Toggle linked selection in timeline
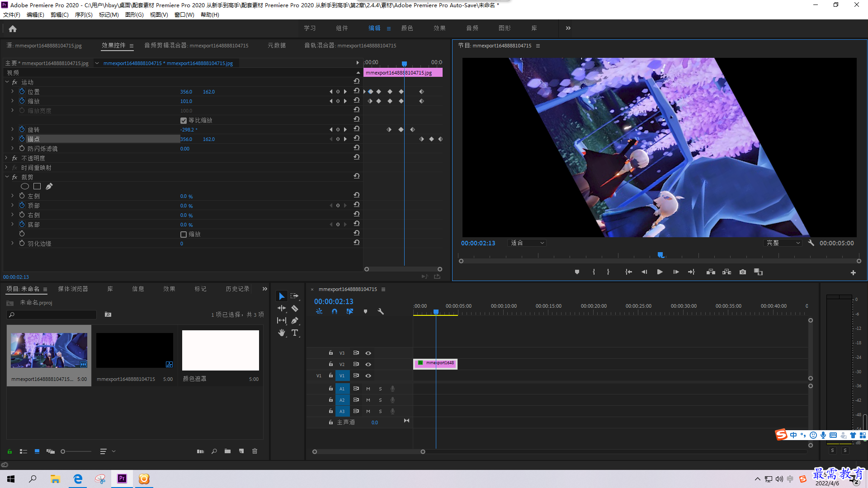The height and width of the screenshot is (488, 868). click(x=350, y=311)
